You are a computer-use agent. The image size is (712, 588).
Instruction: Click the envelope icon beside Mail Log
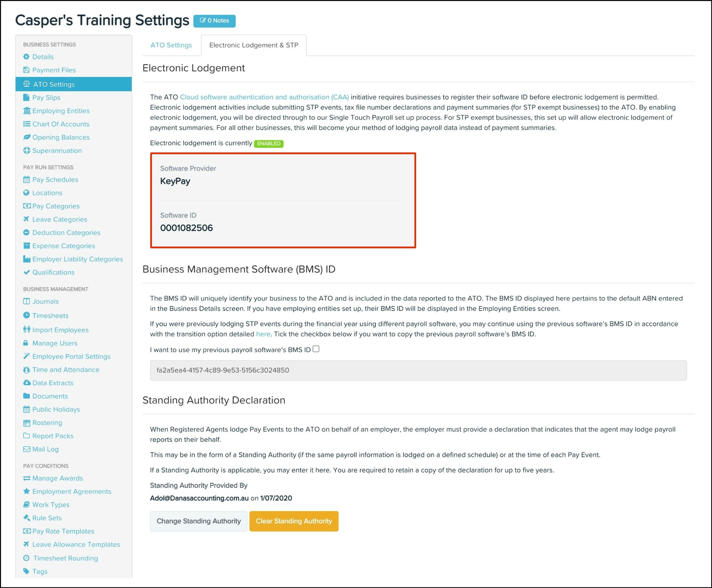pos(26,449)
